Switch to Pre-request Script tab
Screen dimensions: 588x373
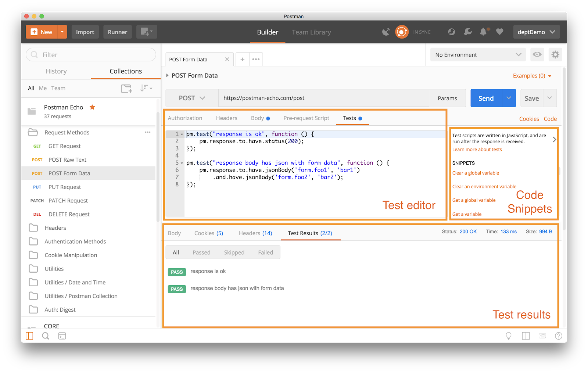306,118
